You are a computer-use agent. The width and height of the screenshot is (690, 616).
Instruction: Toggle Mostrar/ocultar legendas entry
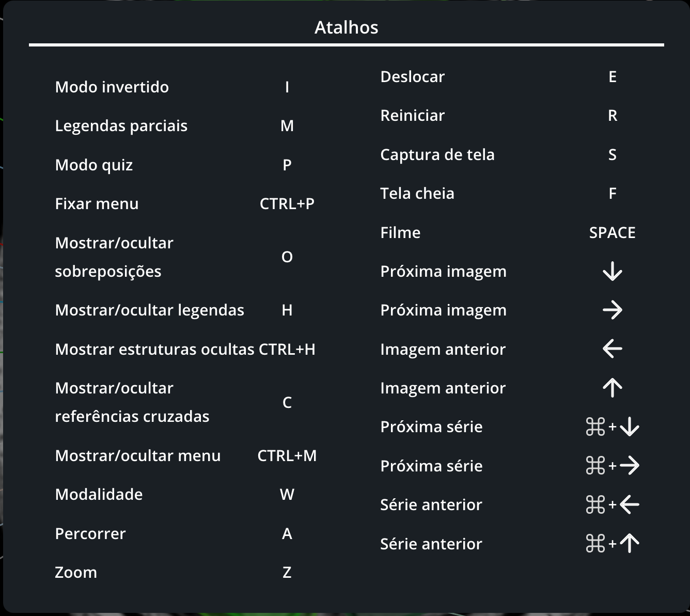pyautogui.click(x=150, y=310)
